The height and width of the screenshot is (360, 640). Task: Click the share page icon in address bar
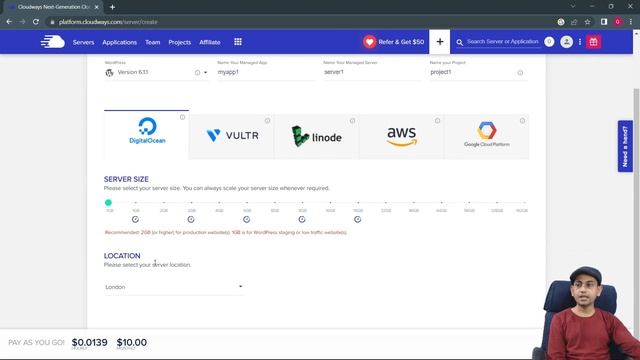(574, 22)
